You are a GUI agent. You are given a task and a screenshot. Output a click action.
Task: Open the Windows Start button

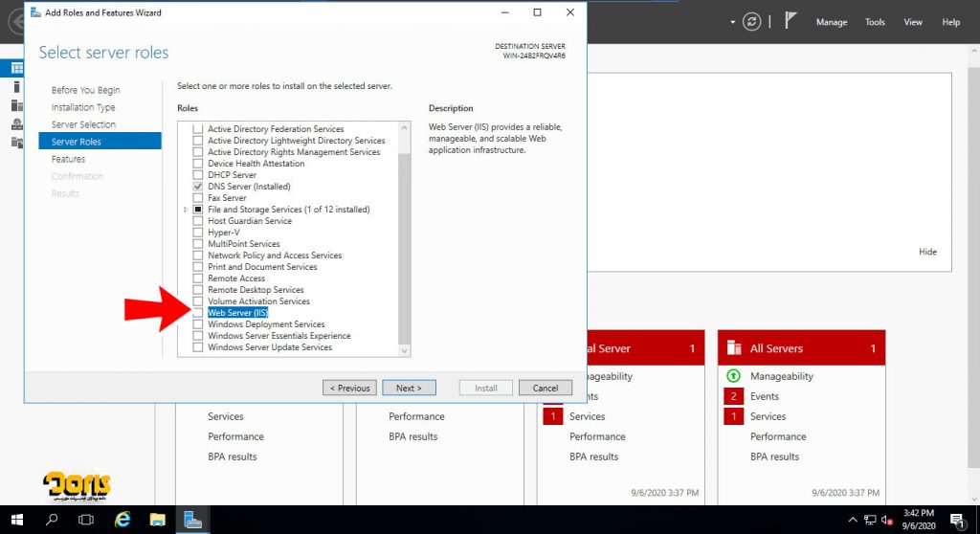(x=17, y=520)
